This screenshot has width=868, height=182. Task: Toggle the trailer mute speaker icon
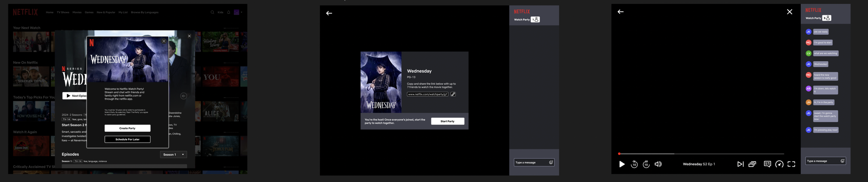pyautogui.click(x=184, y=96)
